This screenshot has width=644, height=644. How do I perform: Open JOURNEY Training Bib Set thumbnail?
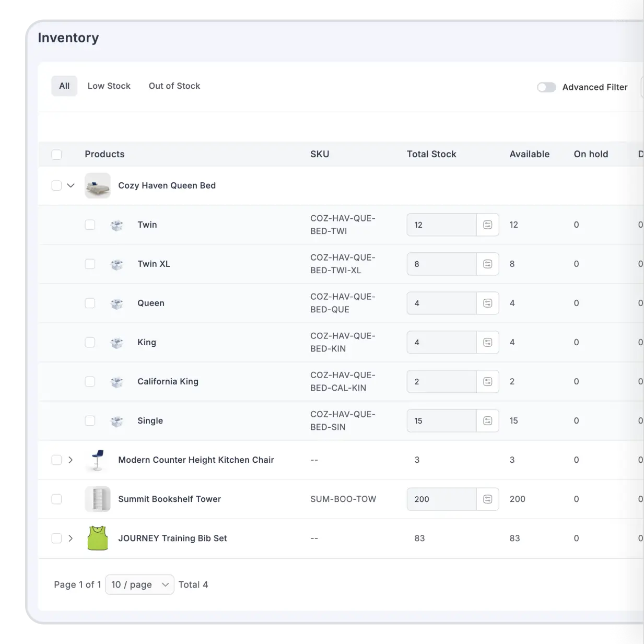pyautogui.click(x=98, y=538)
